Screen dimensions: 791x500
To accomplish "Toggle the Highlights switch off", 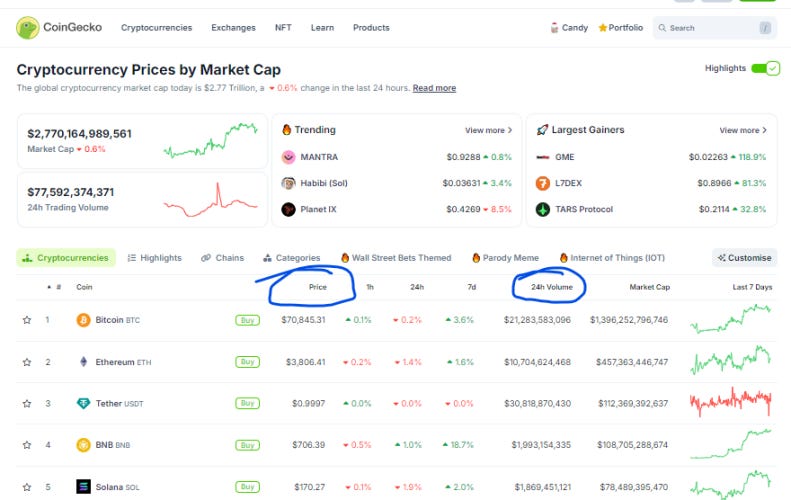I will [x=765, y=68].
